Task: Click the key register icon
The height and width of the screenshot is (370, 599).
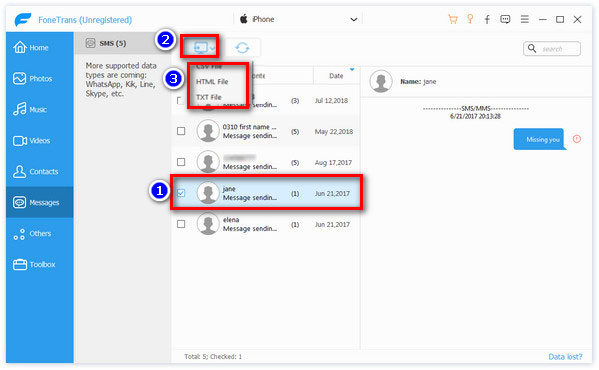Action: click(x=470, y=19)
